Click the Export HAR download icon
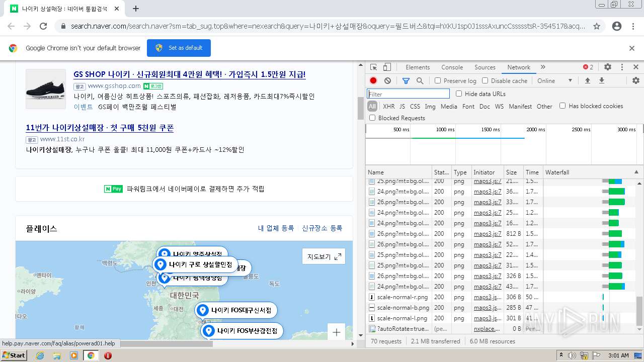The height and width of the screenshot is (362, 644). point(601,80)
